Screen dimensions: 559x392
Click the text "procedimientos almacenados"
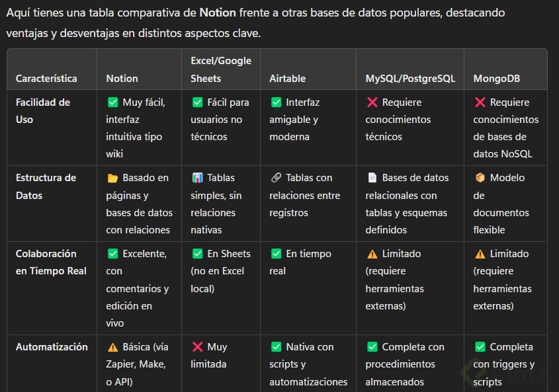point(400,373)
